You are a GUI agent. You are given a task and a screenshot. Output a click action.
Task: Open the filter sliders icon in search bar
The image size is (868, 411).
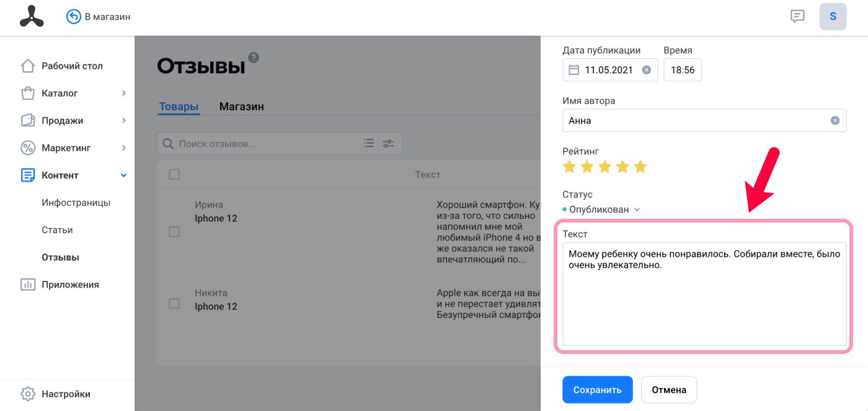(x=388, y=144)
